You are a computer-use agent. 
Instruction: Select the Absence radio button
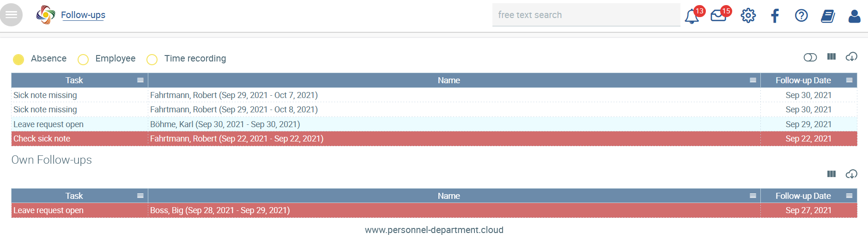coord(18,59)
